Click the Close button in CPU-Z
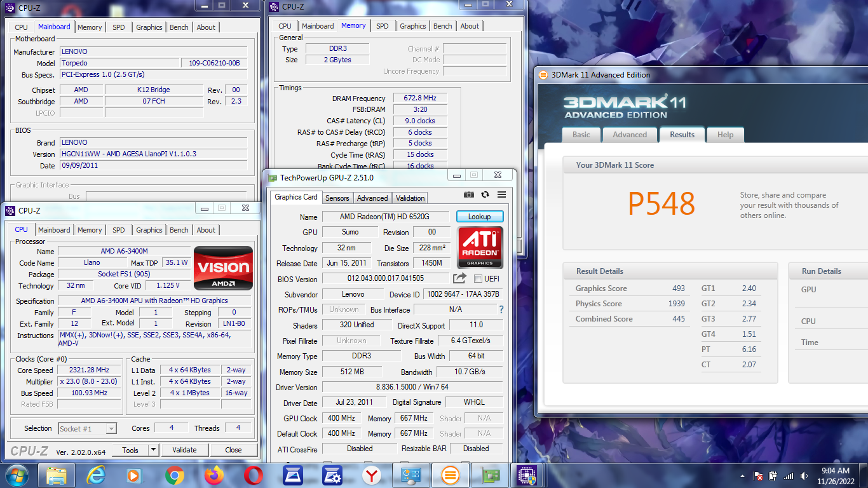 tap(233, 450)
